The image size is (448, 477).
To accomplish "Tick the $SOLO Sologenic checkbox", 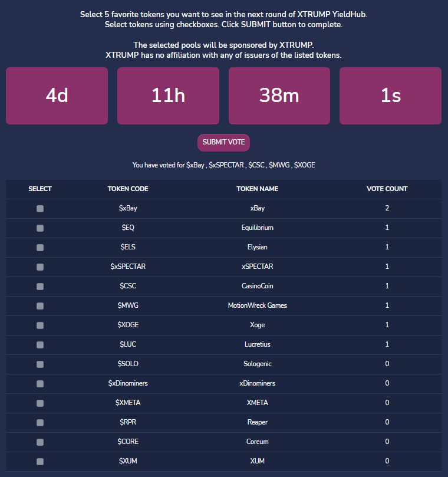I will pos(40,364).
